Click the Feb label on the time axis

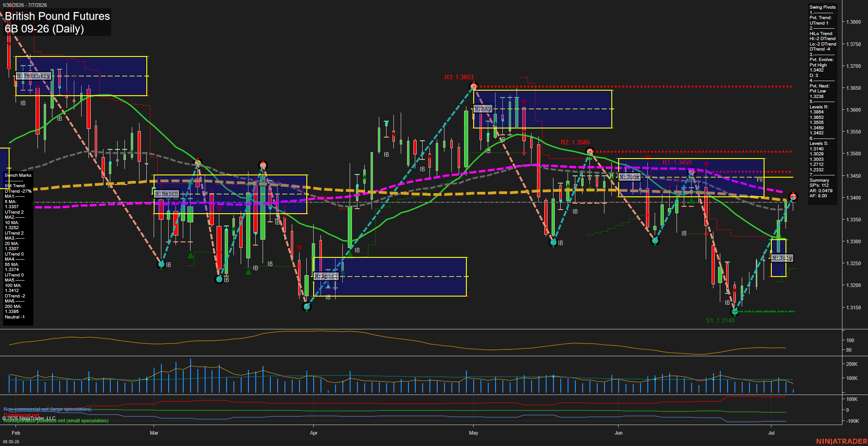coord(16,433)
